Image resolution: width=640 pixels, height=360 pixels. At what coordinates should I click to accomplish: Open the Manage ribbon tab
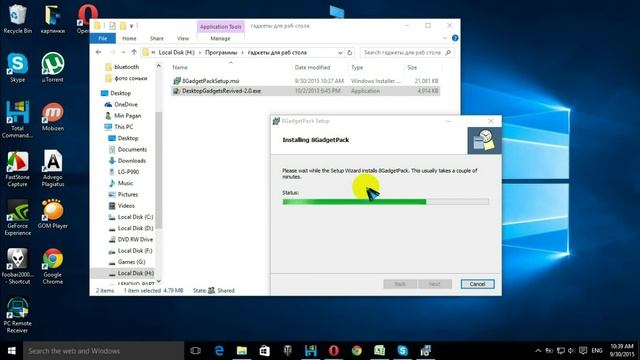click(220, 38)
